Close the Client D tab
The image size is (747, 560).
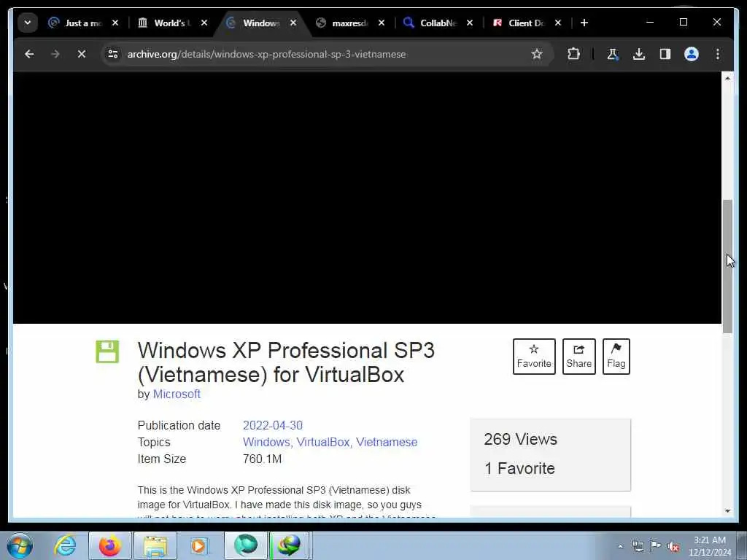coord(558,23)
